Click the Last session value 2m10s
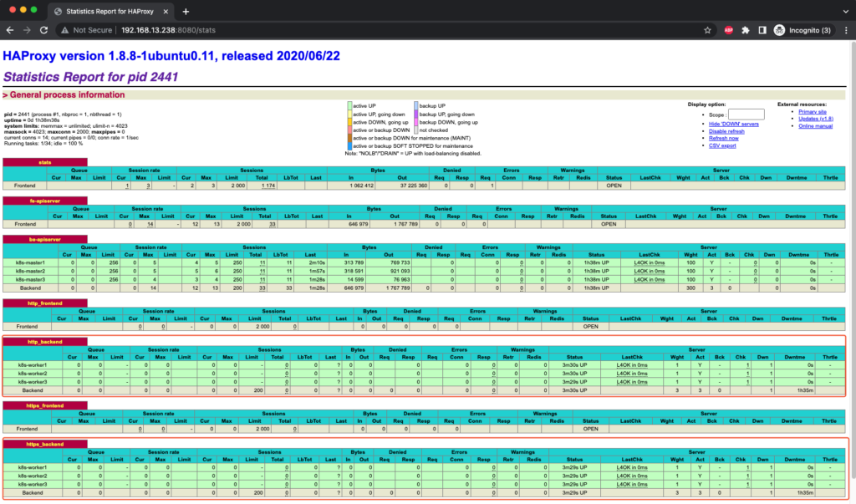The height and width of the screenshot is (504, 856). pyautogui.click(x=317, y=262)
